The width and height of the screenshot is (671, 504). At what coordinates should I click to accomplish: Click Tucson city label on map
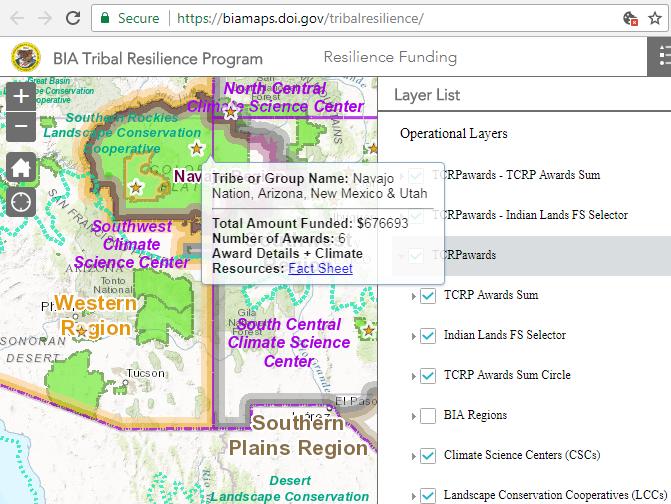click(145, 373)
